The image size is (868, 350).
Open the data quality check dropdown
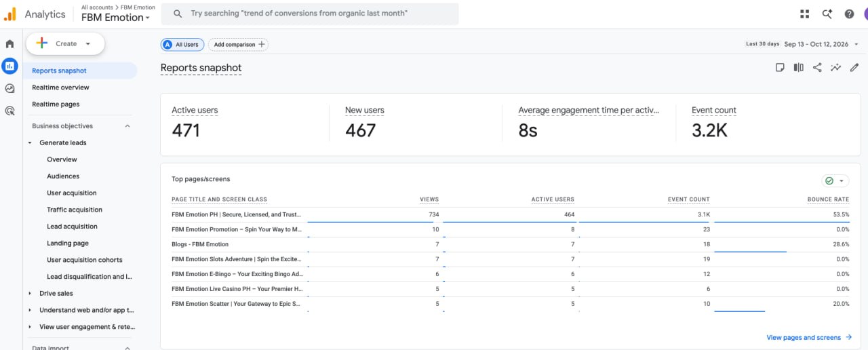(x=835, y=180)
